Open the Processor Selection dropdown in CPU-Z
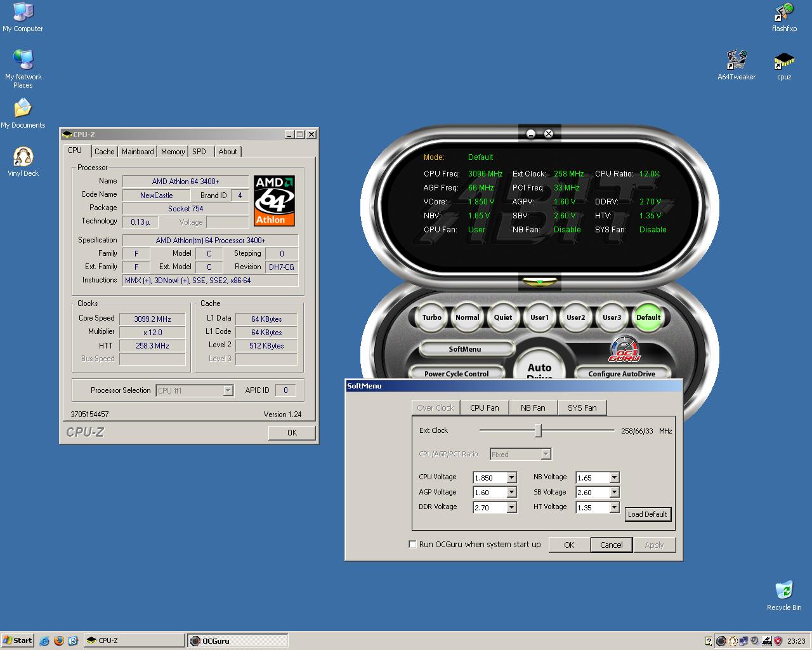812x650 pixels. pyautogui.click(x=228, y=391)
